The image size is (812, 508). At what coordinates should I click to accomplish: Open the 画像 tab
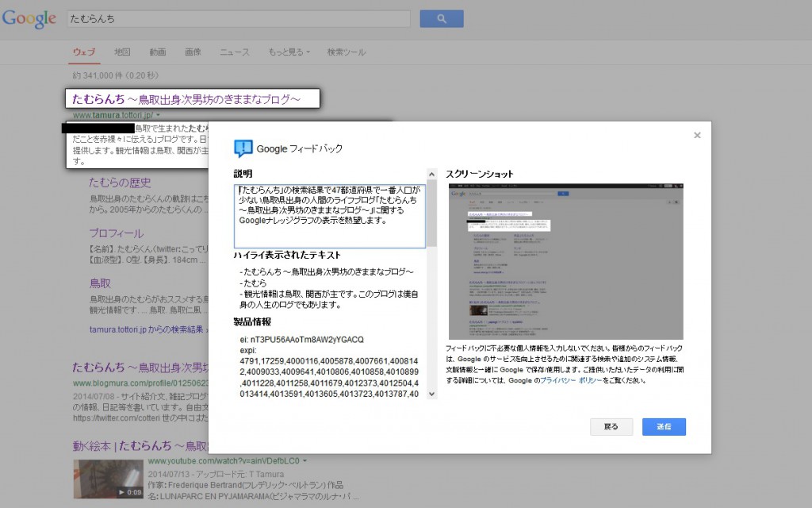193,52
